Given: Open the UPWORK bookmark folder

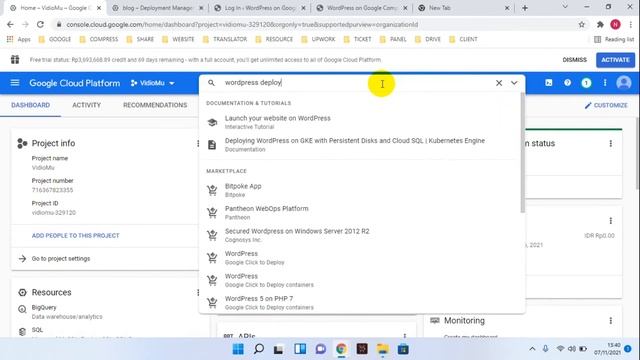Looking at the screenshot, I should click(318, 39).
